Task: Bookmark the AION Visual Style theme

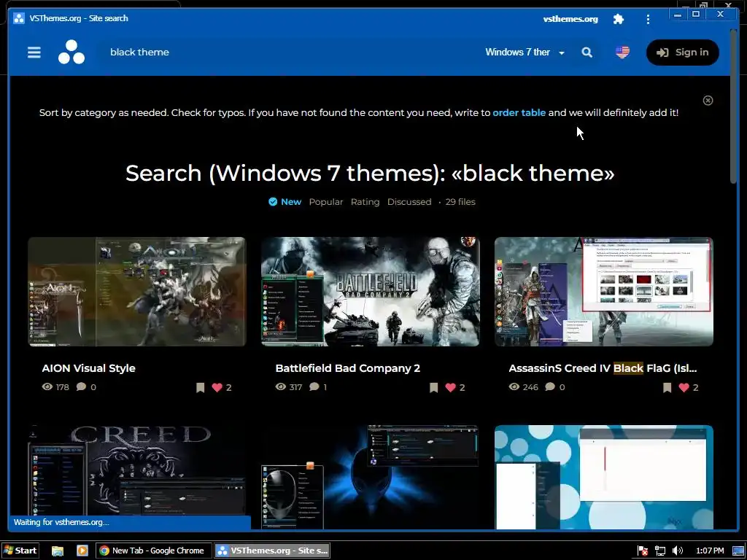Action: click(200, 388)
